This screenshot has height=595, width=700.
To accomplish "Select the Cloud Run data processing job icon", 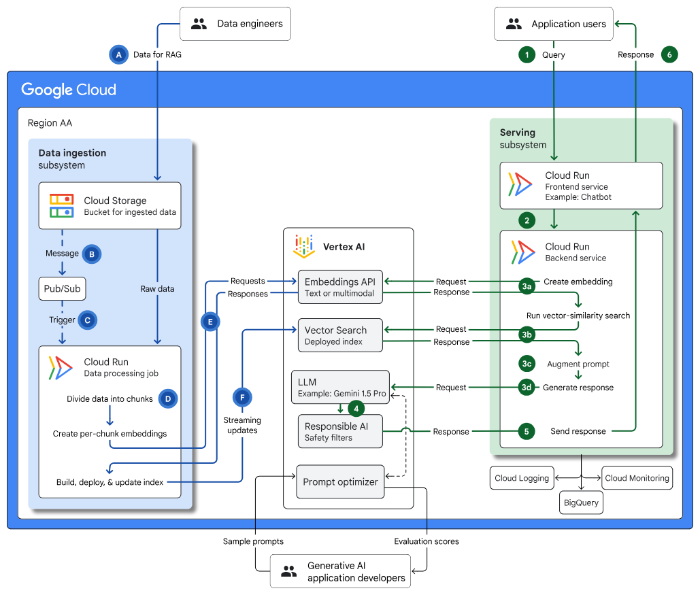I will click(x=60, y=368).
